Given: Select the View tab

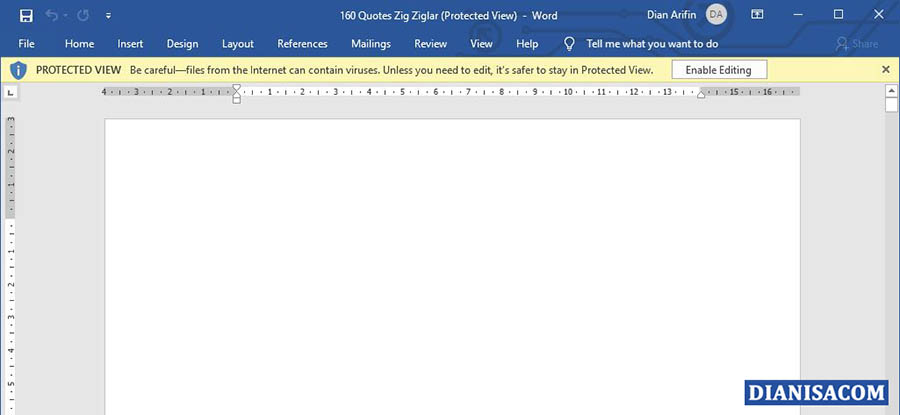Looking at the screenshot, I should click(481, 44).
